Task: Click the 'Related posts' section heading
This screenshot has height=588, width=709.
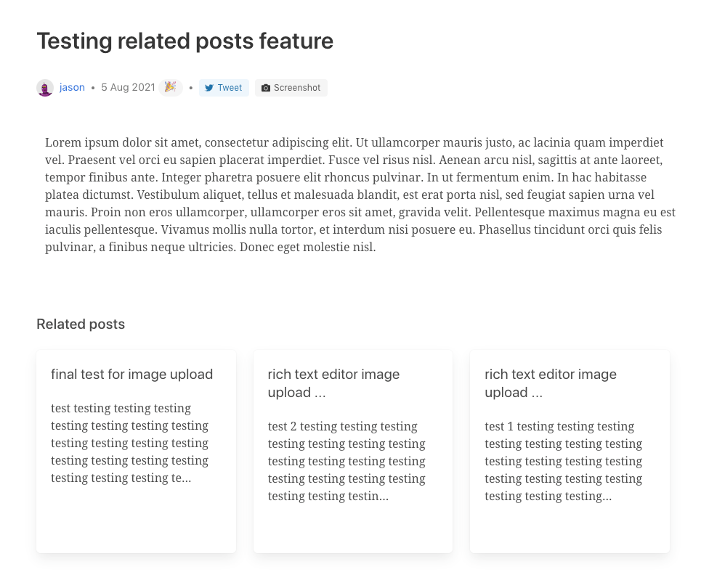Action: 81,324
